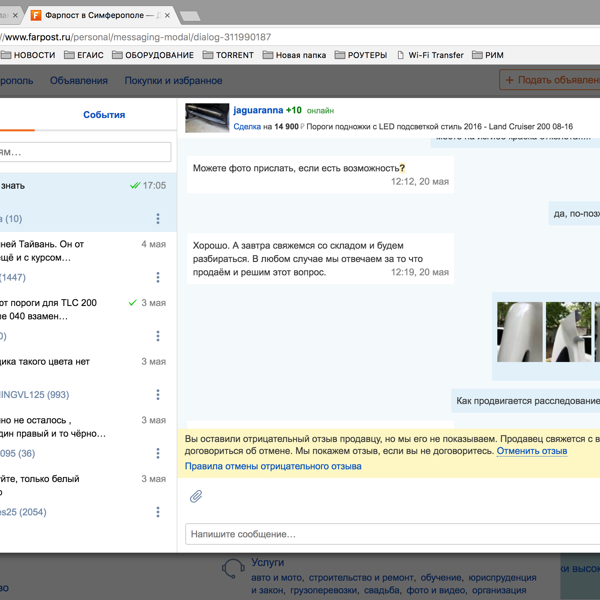This screenshot has width=600, height=600.
Task: Open Покупки и избранное in header
Action: [173, 81]
